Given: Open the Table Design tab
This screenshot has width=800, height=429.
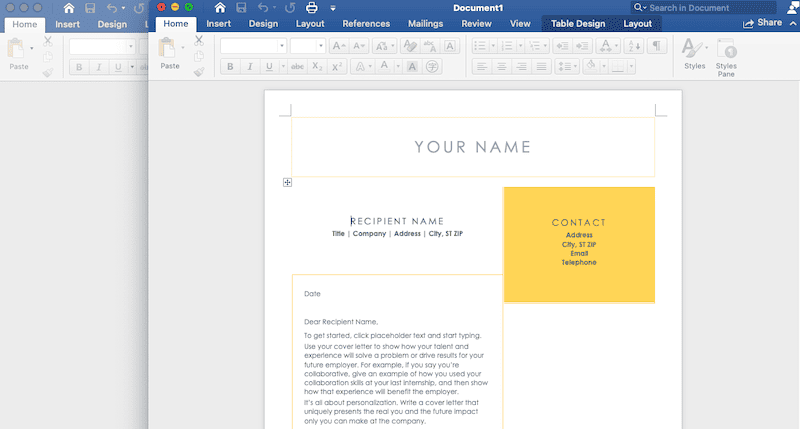Looking at the screenshot, I should [578, 23].
